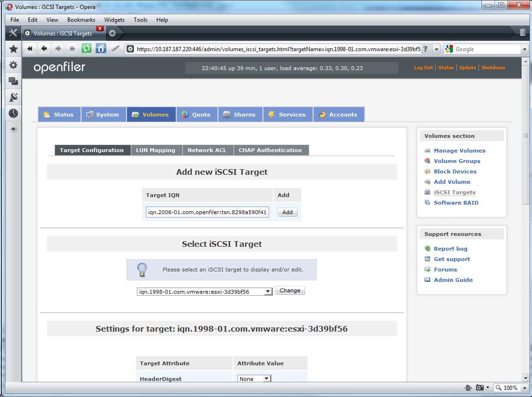Viewport: 532px width, 397px height.
Task: Click the Opera reload page icon
Action: coord(86,48)
